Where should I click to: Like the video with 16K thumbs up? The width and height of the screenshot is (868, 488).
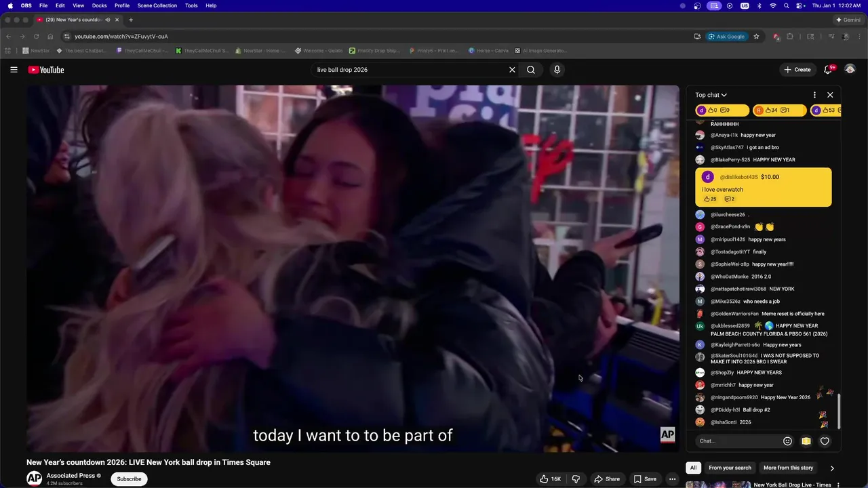[x=550, y=479]
